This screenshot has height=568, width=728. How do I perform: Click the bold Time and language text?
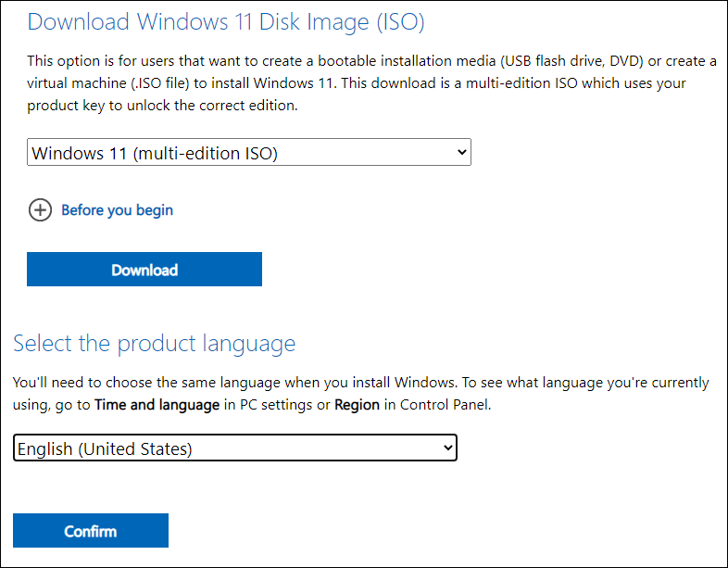pos(157,405)
